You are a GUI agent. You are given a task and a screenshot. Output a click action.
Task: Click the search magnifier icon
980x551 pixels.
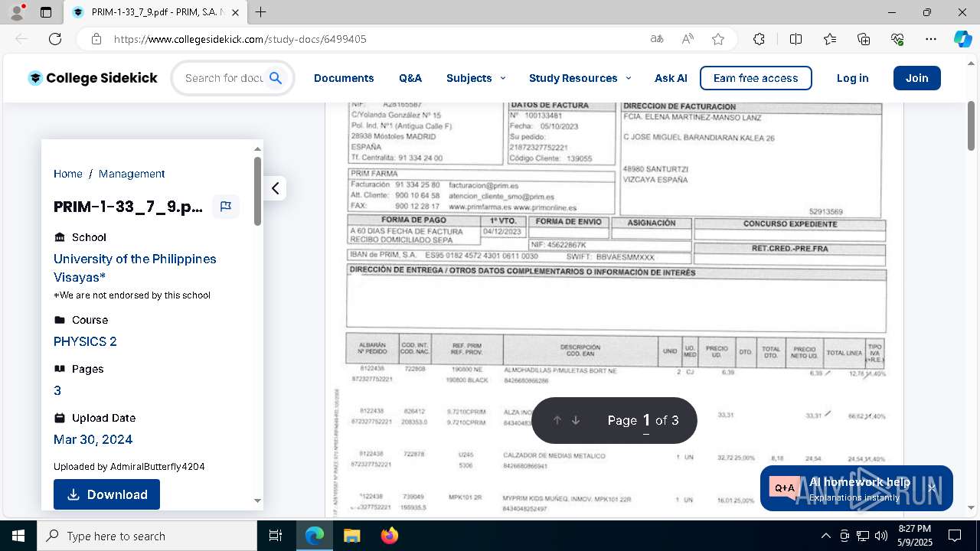coord(276,78)
